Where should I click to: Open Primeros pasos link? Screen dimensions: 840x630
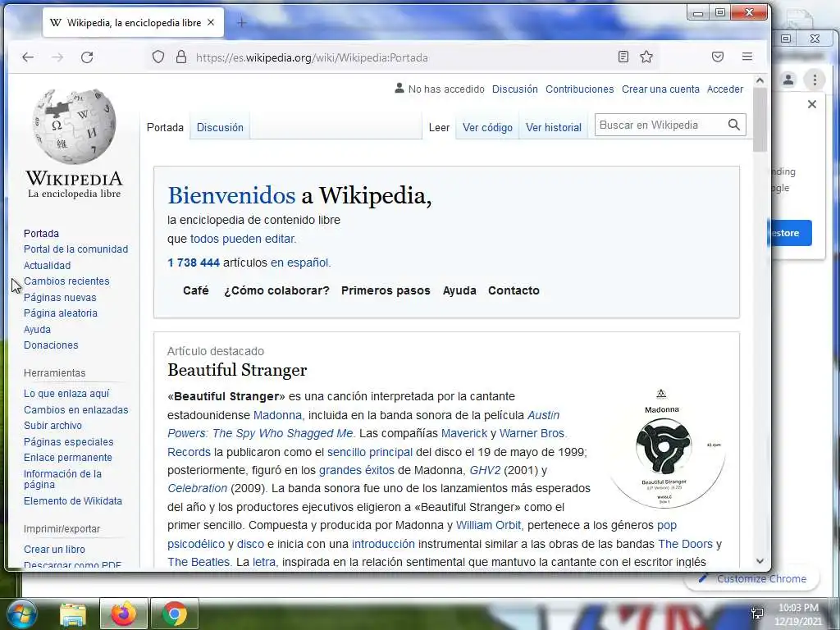(386, 290)
